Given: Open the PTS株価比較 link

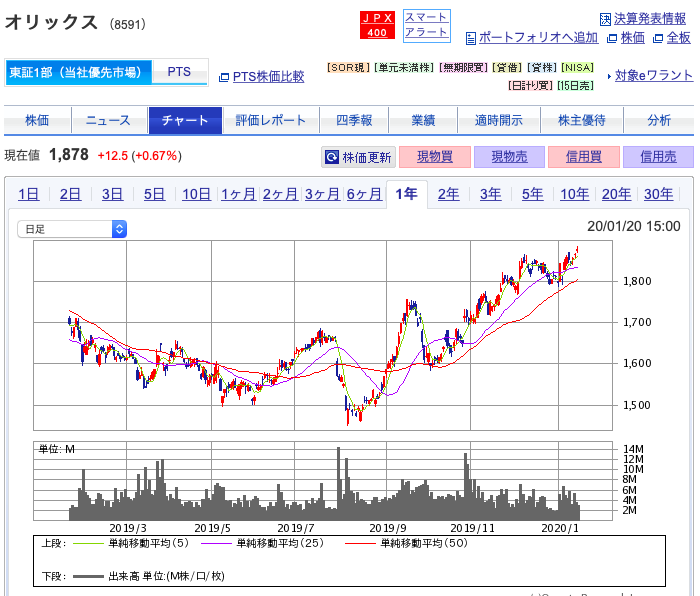Looking at the screenshot, I should click(x=268, y=77).
